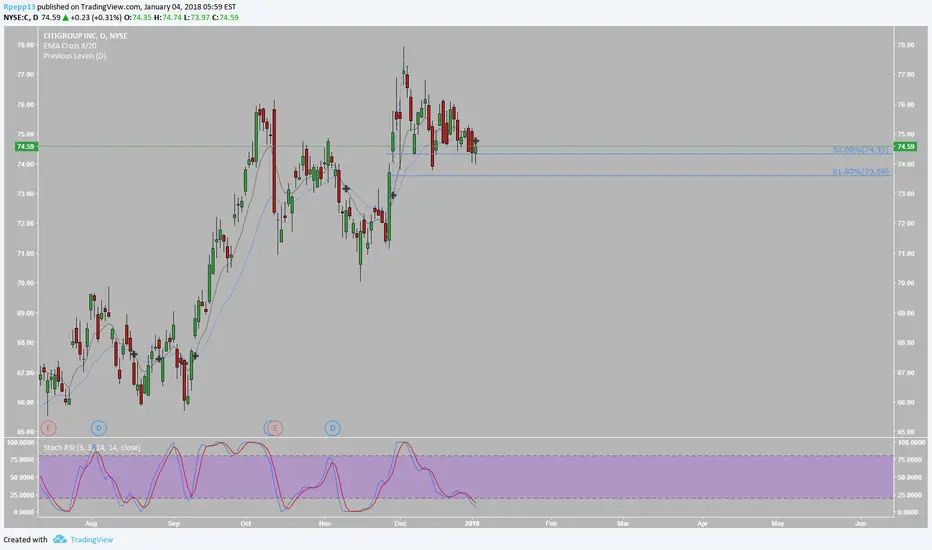Click the 61.80%(73.59) Fibonacci level label

860,172
